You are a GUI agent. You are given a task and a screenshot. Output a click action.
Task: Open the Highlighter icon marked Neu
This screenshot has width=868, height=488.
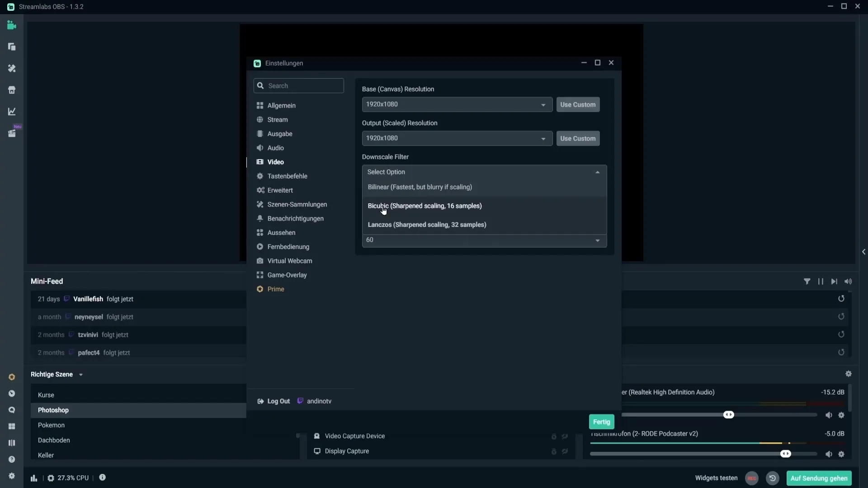(x=12, y=133)
